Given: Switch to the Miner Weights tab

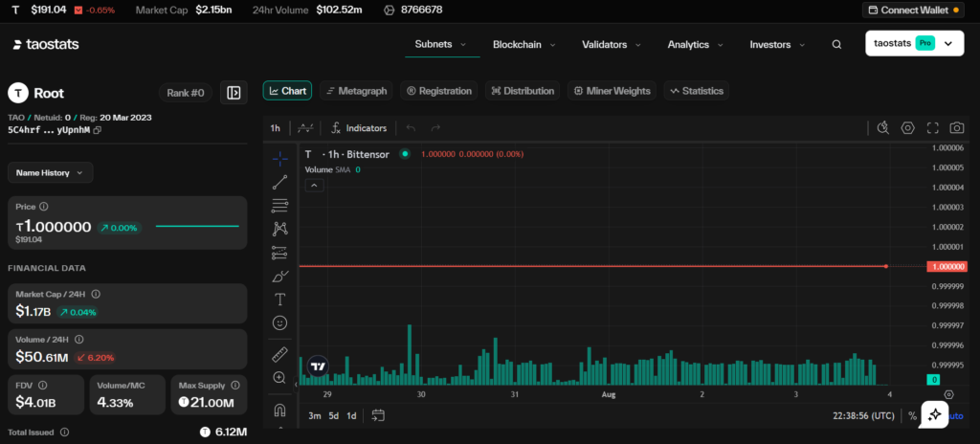Looking at the screenshot, I should pos(612,91).
